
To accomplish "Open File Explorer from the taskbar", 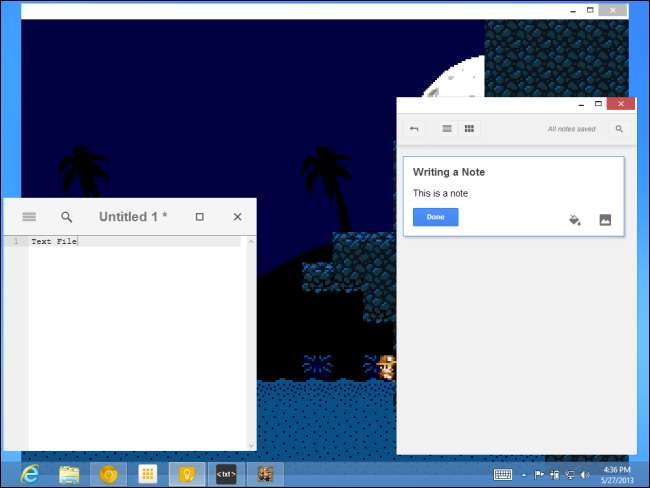I will pyautogui.click(x=69, y=473).
